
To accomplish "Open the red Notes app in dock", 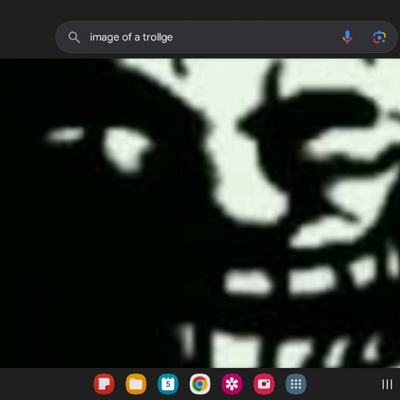I will [x=104, y=384].
